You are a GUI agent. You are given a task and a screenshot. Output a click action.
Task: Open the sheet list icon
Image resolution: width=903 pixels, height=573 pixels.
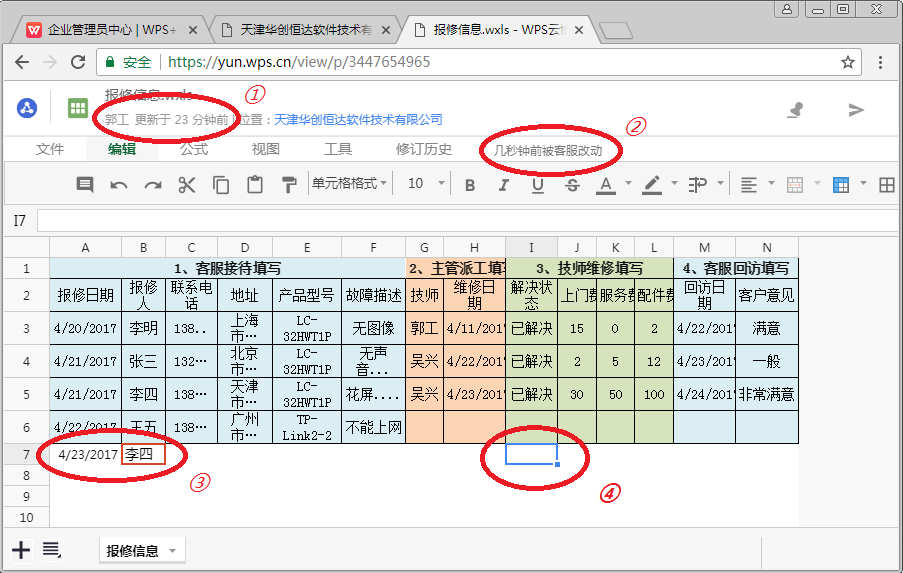click(x=52, y=550)
